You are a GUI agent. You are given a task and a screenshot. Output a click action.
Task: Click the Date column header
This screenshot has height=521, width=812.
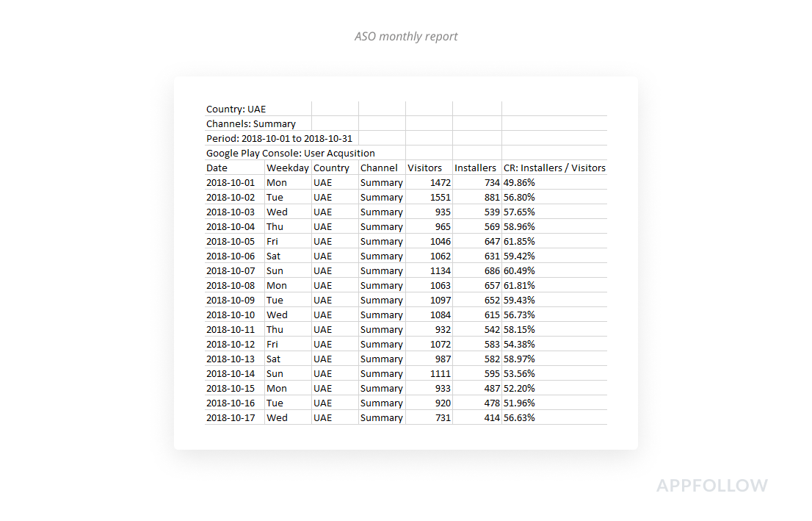click(x=217, y=168)
